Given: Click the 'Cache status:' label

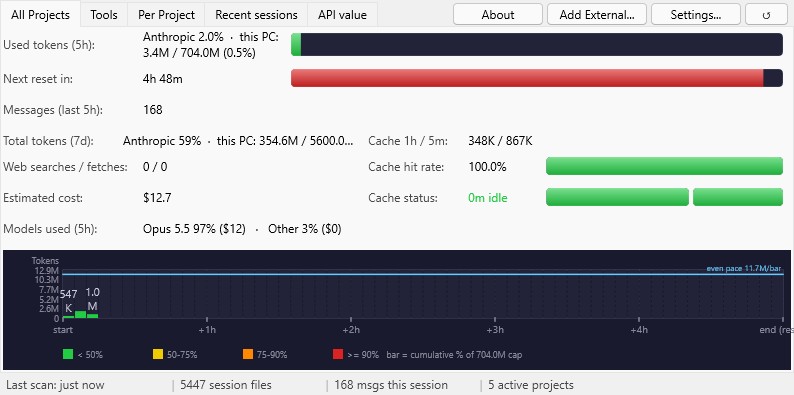Looking at the screenshot, I should click(x=402, y=198).
